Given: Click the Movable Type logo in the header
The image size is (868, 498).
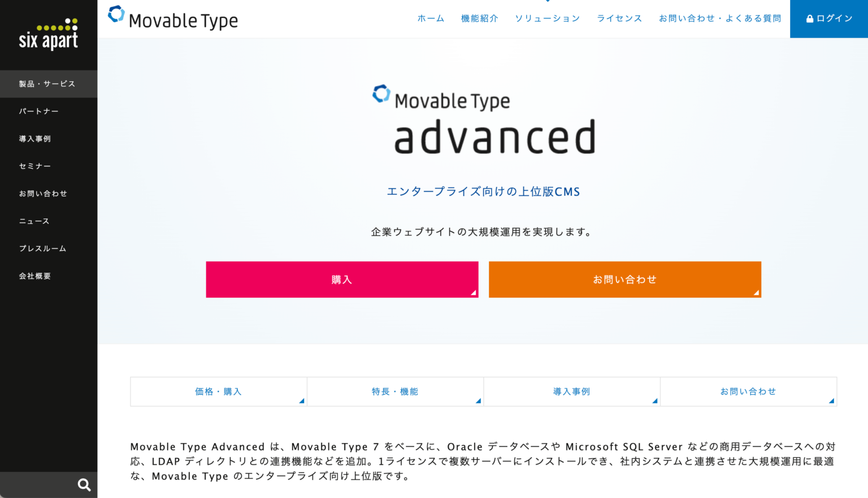Looking at the screenshot, I should pyautogui.click(x=172, y=19).
